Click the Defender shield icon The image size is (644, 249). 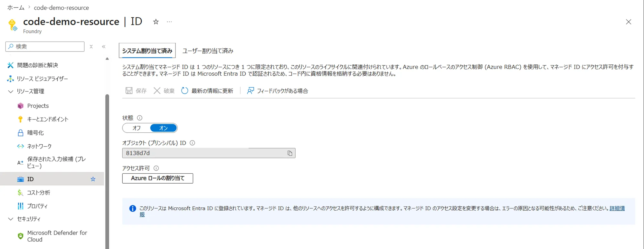(x=20, y=236)
